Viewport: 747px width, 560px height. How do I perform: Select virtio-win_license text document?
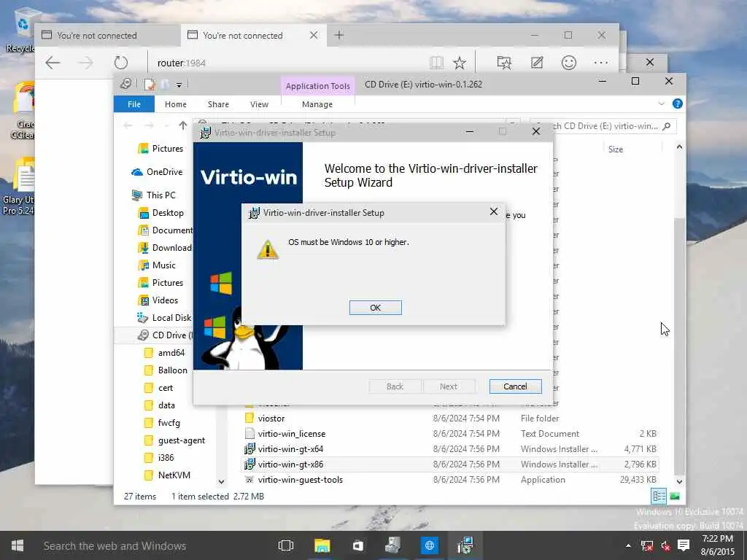[450, 433]
